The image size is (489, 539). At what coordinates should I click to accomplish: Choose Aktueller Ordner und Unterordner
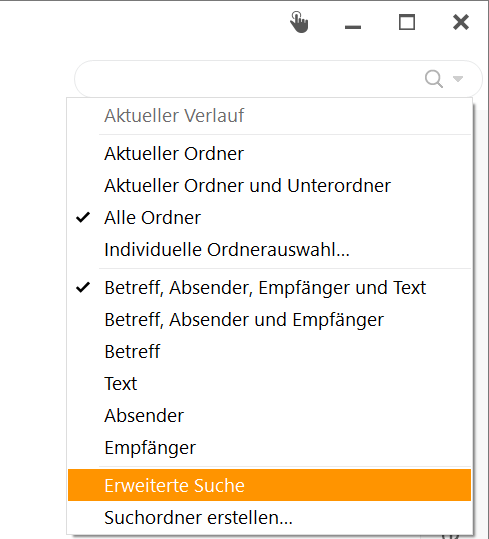[x=269, y=186]
